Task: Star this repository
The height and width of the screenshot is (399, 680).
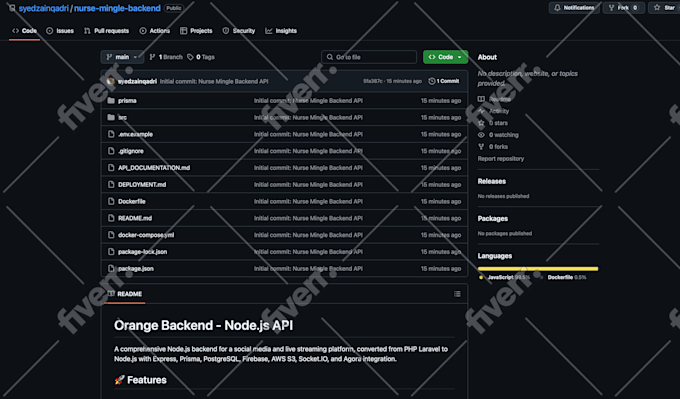Action: tap(664, 8)
